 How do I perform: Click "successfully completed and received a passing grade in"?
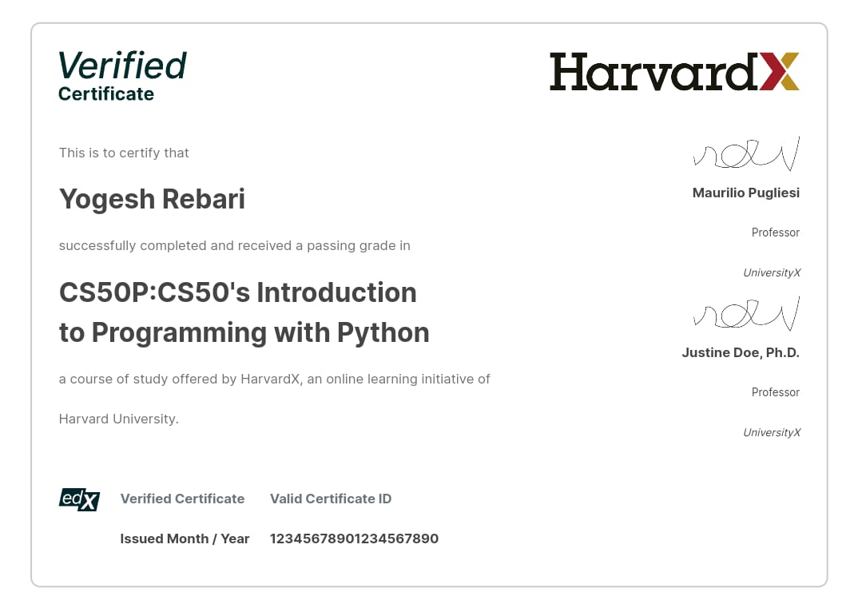(235, 245)
